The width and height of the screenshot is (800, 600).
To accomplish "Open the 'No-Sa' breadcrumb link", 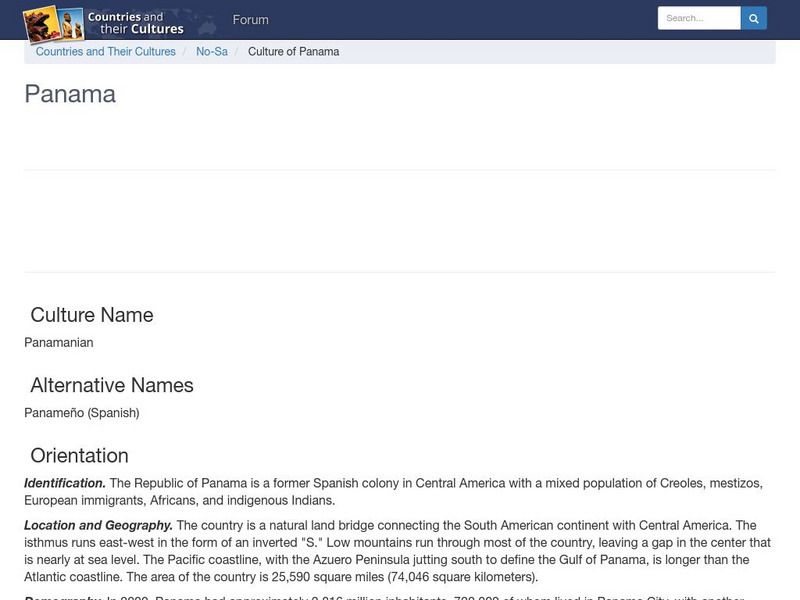I will [212, 51].
